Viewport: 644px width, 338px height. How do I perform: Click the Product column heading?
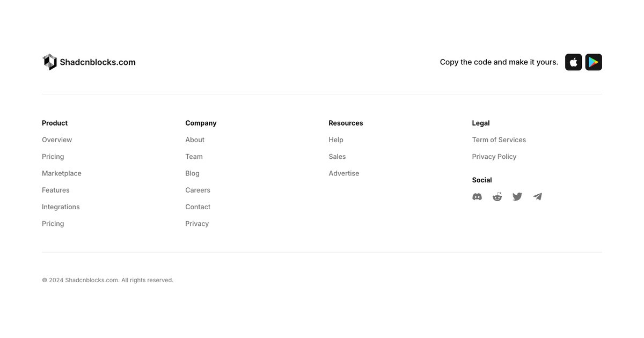point(55,123)
